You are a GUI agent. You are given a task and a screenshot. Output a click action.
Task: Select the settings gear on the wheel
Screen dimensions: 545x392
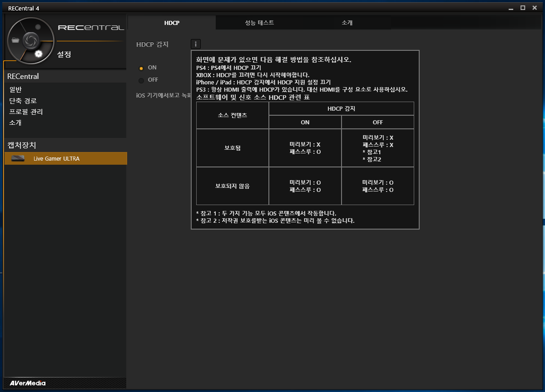coord(39,54)
